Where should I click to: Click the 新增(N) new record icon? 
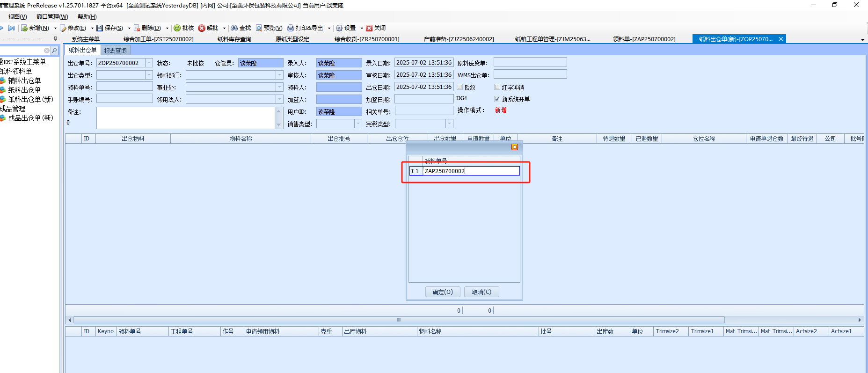coord(24,28)
